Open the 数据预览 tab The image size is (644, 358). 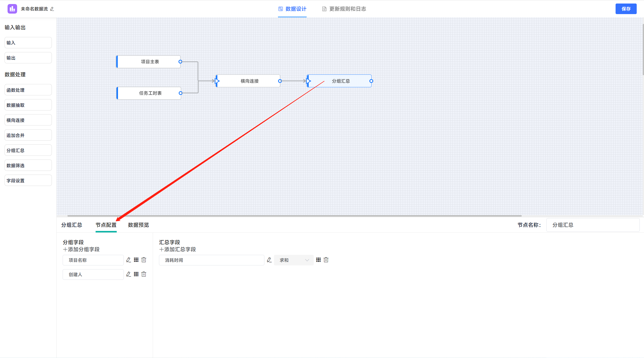[x=138, y=225]
